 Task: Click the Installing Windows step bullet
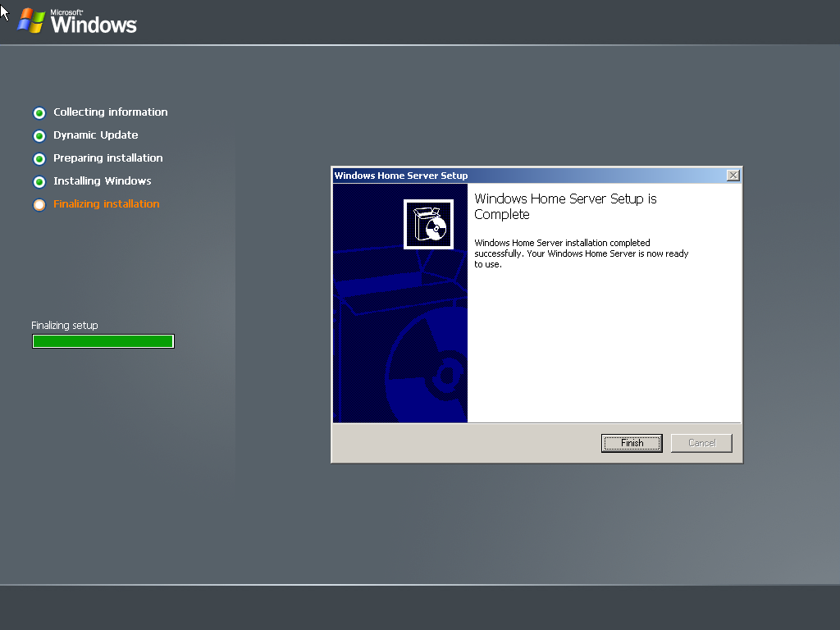[39, 182]
